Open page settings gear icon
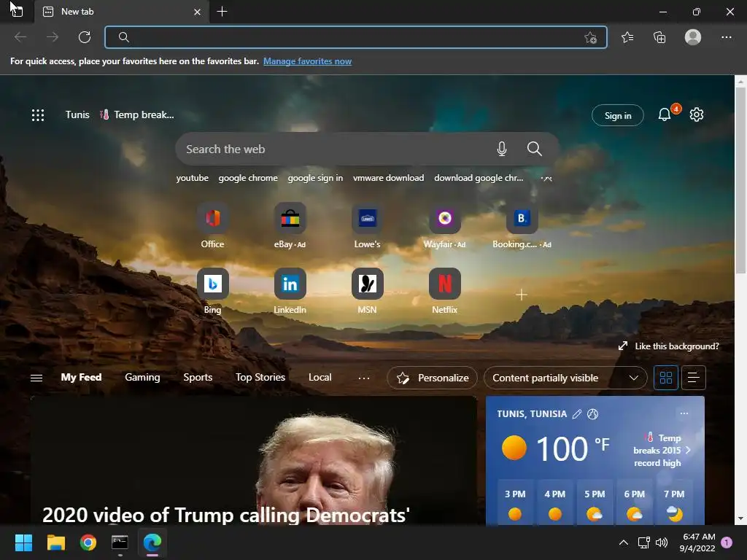747x560 pixels. click(x=697, y=114)
